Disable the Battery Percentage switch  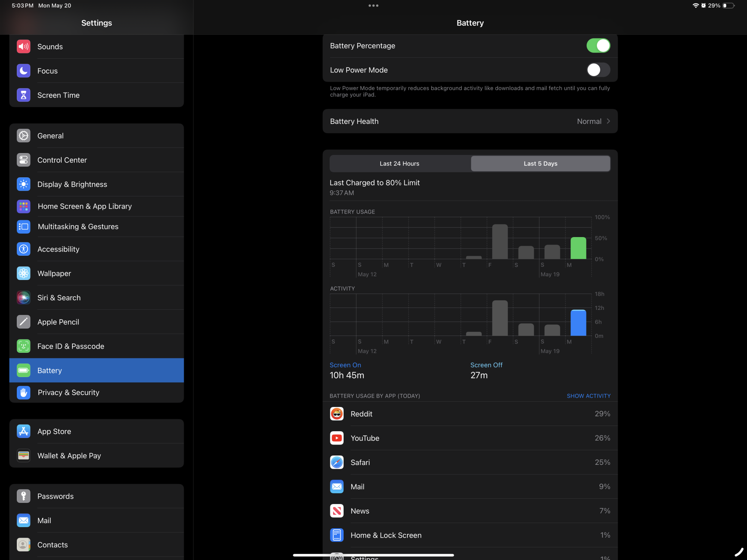pos(598,46)
